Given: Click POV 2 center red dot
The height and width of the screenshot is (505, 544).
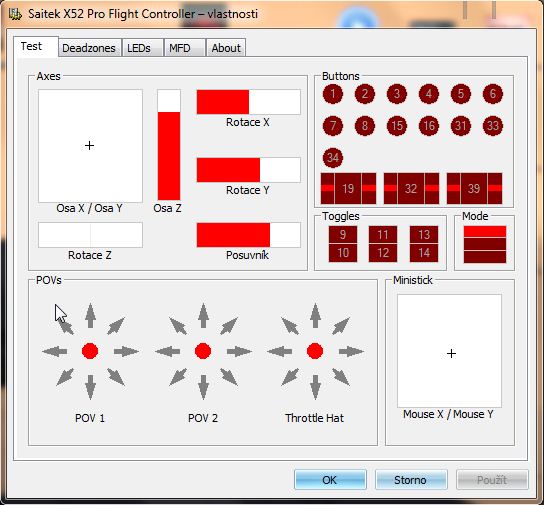Looking at the screenshot, I should (x=203, y=351).
